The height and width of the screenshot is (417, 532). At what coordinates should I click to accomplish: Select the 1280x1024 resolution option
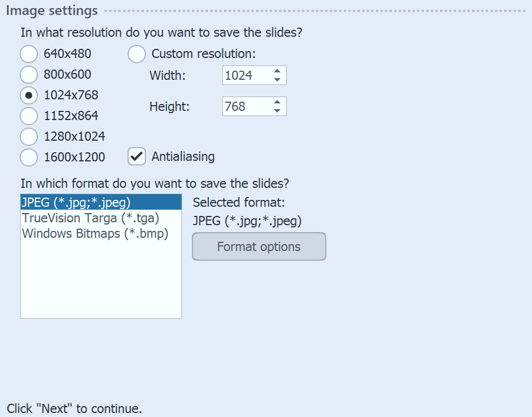coord(29,136)
